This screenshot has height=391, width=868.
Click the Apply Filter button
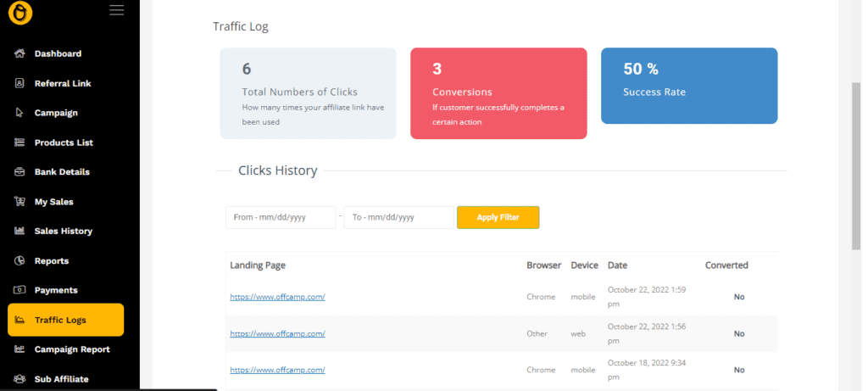pos(498,217)
